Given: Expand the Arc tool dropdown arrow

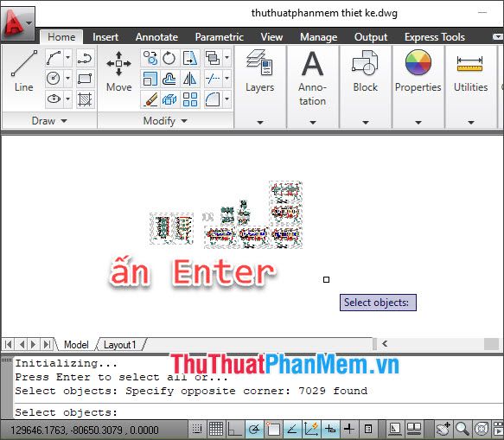Looking at the screenshot, I should click(67, 58).
